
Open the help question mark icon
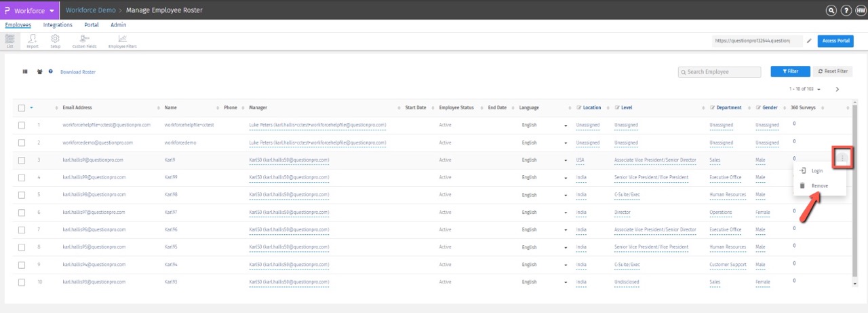pyautogui.click(x=846, y=10)
